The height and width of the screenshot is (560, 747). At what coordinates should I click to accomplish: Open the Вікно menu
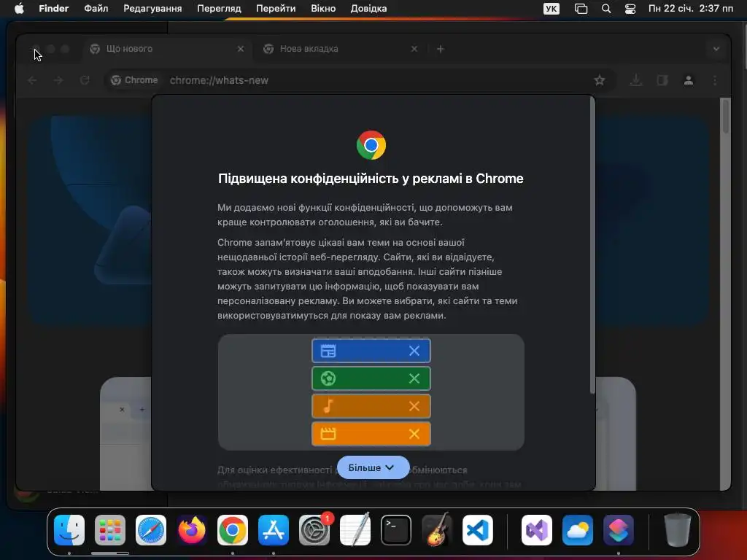(323, 9)
